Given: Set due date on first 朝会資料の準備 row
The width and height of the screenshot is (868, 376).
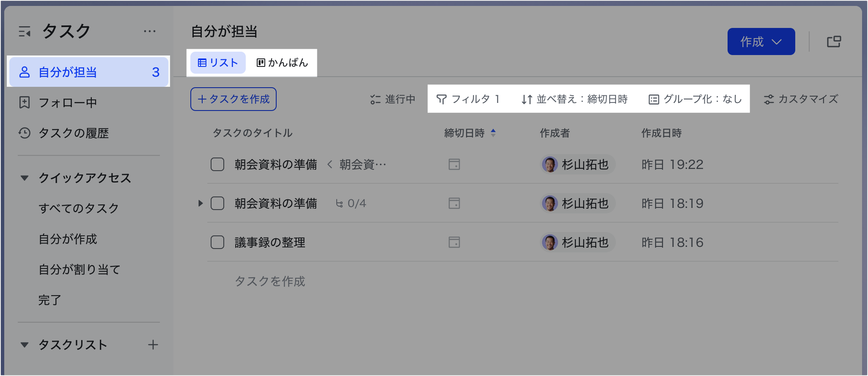Looking at the screenshot, I should pyautogui.click(x=454, y=164).
